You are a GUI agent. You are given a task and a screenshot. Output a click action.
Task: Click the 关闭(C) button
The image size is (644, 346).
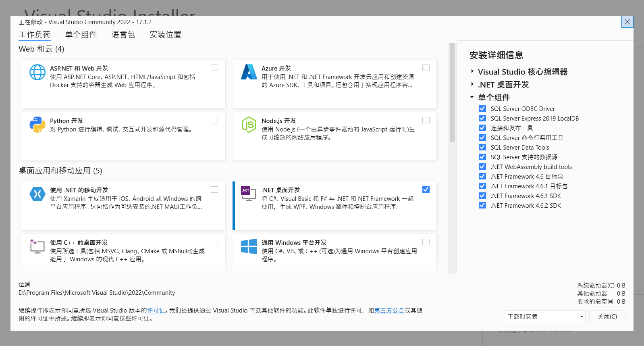coord(607,316)
